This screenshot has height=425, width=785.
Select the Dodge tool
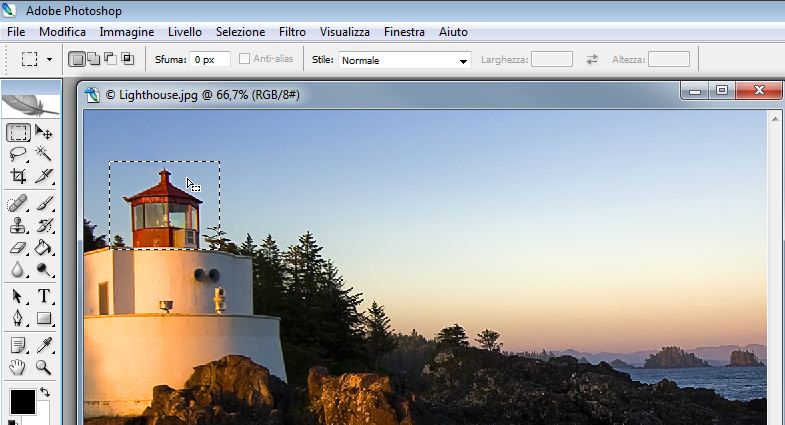[44, 269]
